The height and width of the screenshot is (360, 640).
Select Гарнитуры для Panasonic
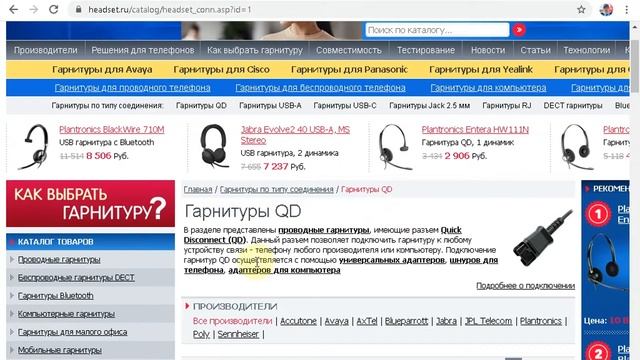pos(349,69)
